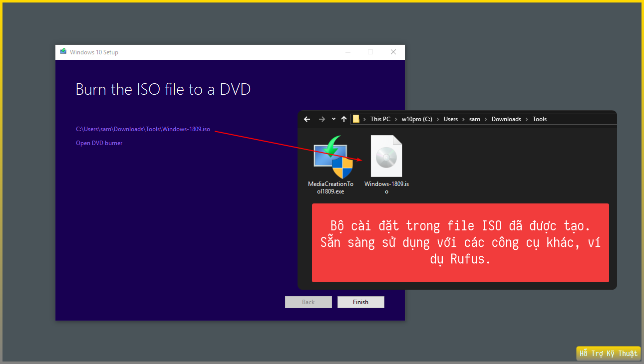
Task: Expand the chevron after Downloads
Action: (527, 119)
